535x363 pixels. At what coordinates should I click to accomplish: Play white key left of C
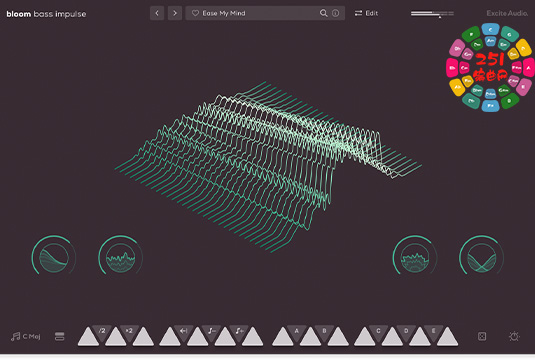(x=365, y=339)
